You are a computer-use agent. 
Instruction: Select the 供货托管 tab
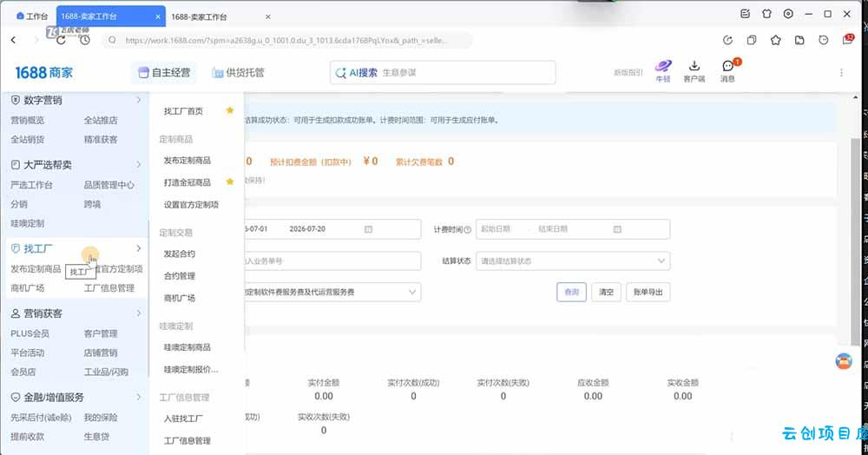(x=239, y=73)
